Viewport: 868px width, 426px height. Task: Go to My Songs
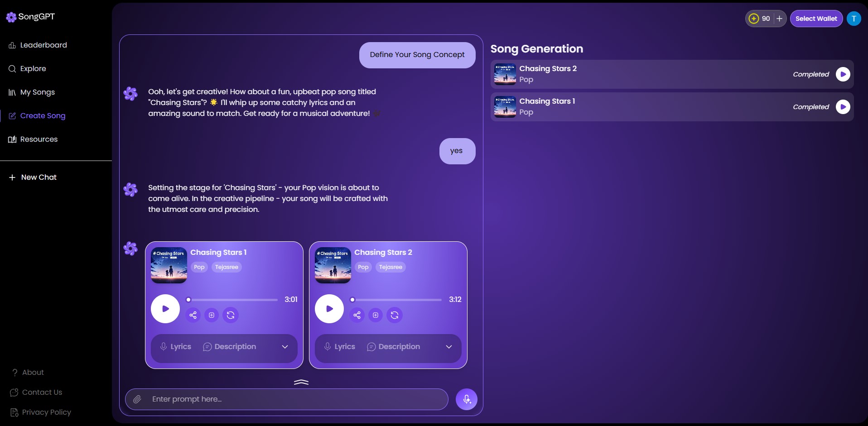tap(32, 92)
